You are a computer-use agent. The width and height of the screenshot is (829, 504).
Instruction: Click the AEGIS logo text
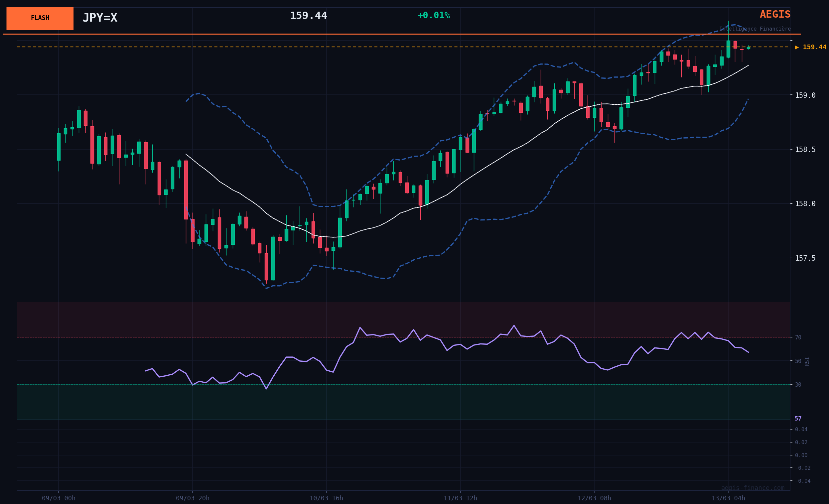pyautogui.click(x=775, y=15)
